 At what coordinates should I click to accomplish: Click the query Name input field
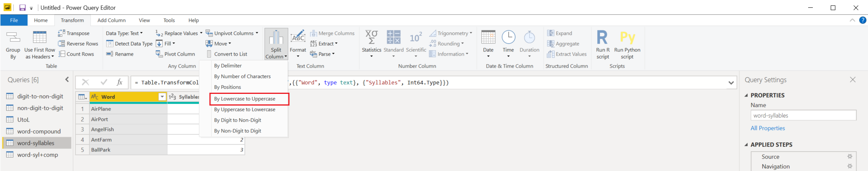tap(803, 115)
